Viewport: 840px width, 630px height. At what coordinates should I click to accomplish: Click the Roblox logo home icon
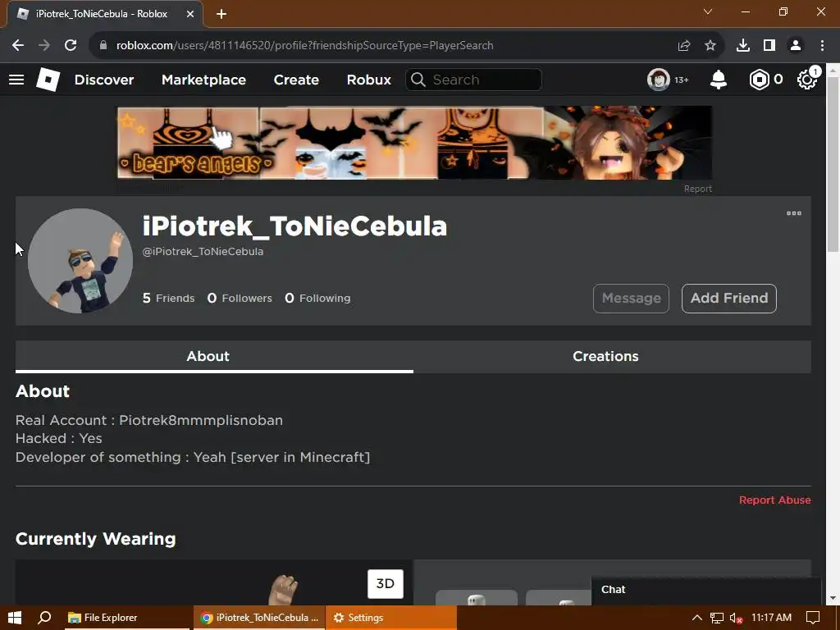coord(48,80)
